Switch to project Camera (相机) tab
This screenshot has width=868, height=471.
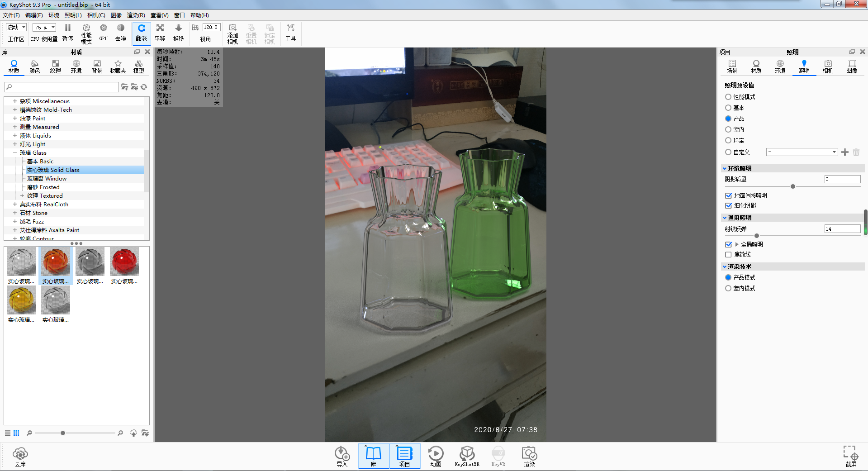(828, 67)
